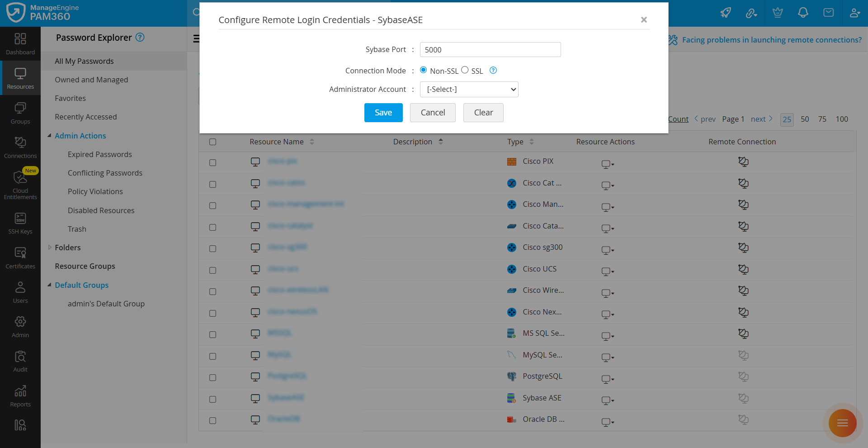
Task: Go to Certificates section icon
Action: (x=20, y=257)
